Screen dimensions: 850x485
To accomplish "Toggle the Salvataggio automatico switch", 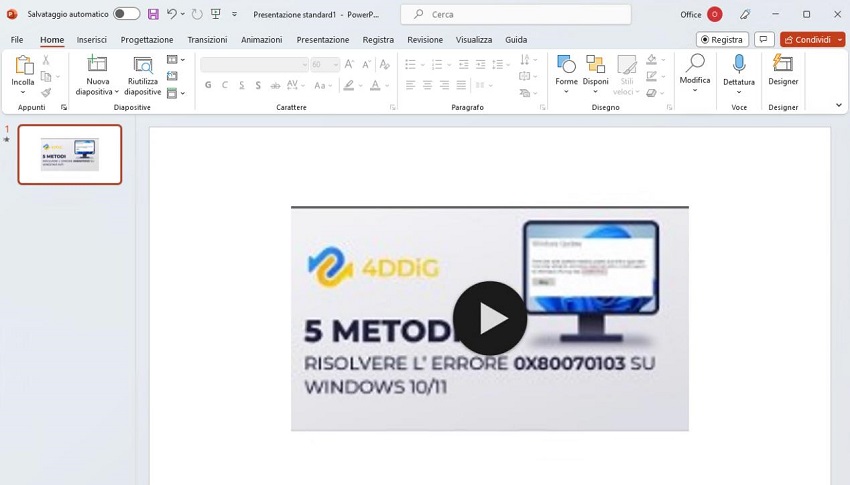I will coord(126,14).
